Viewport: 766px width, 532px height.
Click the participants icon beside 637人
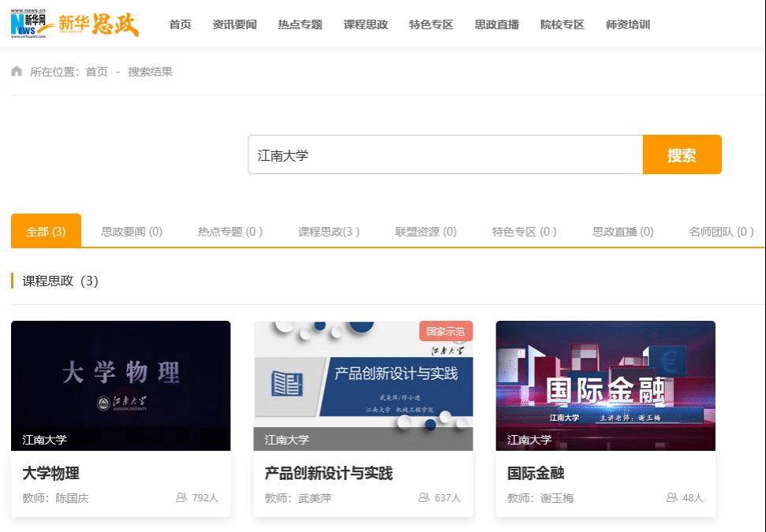coord(424,497)
